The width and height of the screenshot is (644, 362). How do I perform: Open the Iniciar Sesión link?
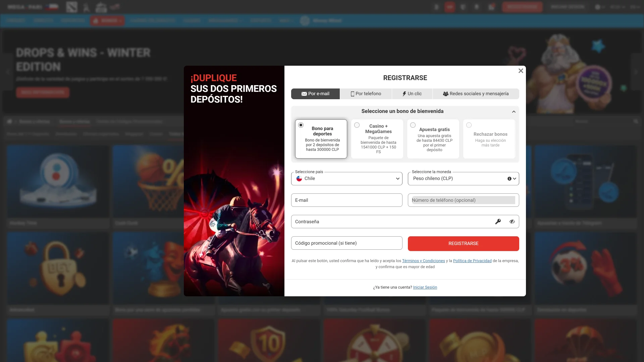(425, 287)
